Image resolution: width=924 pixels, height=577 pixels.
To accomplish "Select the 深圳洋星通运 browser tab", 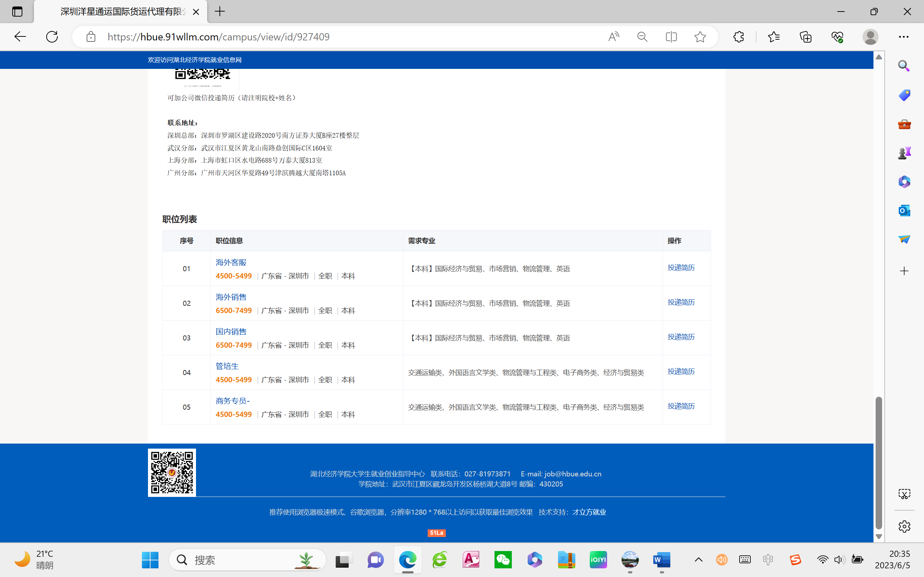I will (122, 12).
